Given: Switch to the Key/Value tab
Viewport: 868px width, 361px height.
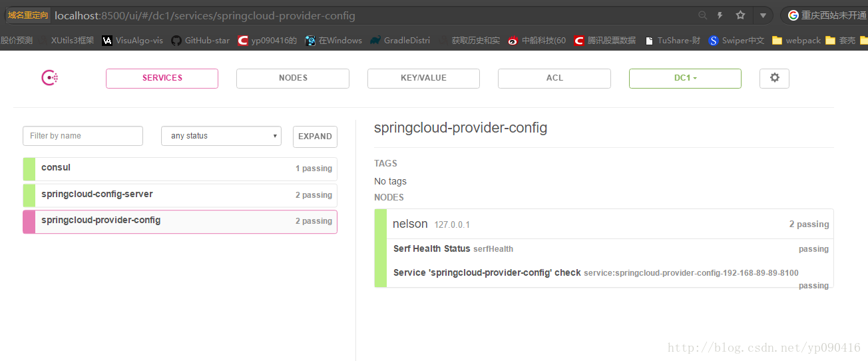Looking at the screenshot, I should (x=423, y=78).
